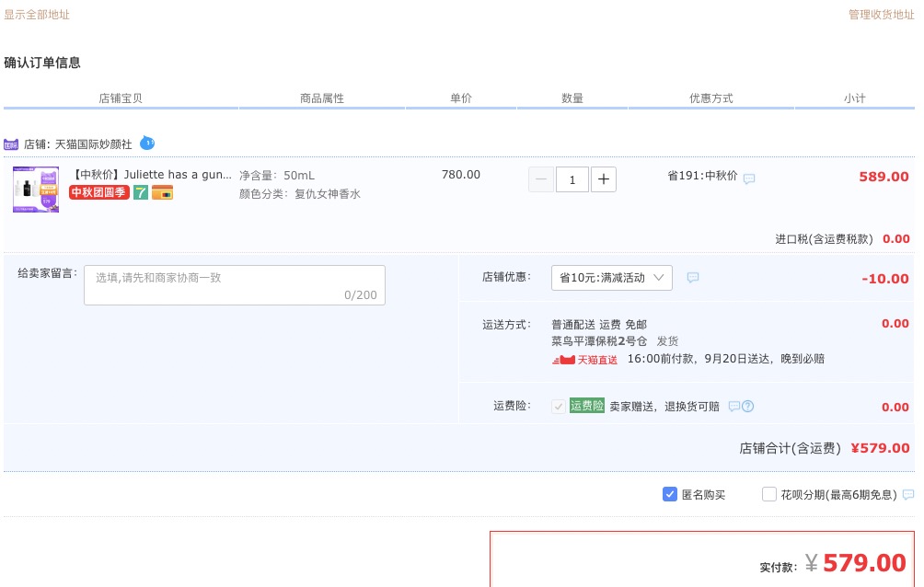Click the green 运费险 label badge
Viewport: 924px width, 587px height.
pyautogui.click(x=587, y=406)
